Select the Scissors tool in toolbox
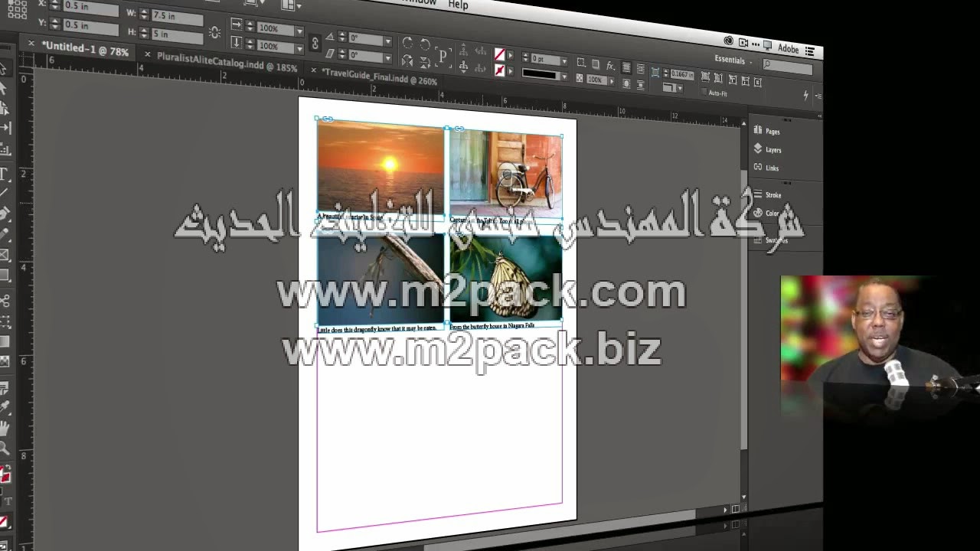Screen dimensions: 980x551 point(5,299)
